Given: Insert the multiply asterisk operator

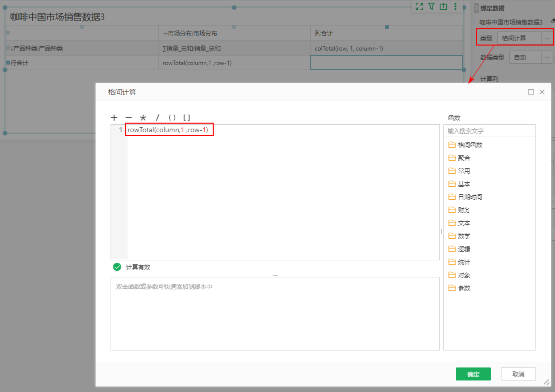Looking at the screenshot, I should pos(143,118).
